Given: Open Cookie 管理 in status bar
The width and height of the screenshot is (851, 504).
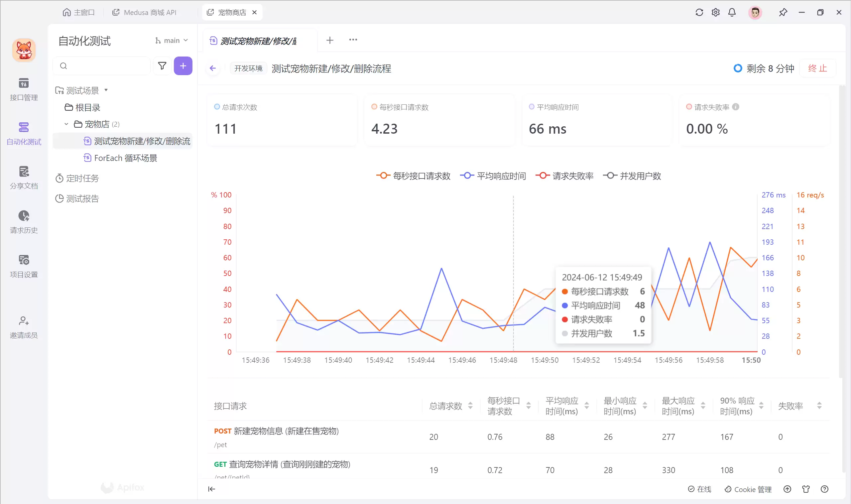Looking at the screenshot, I should (748, 489).
